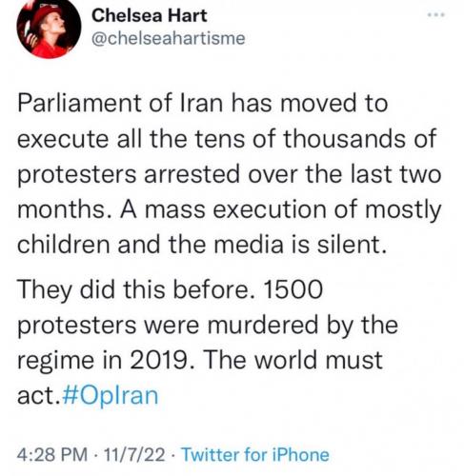Open the #OpIran hashtag
Image resolution: width=464 pixels, height=476 pixels.
(111, 395)
